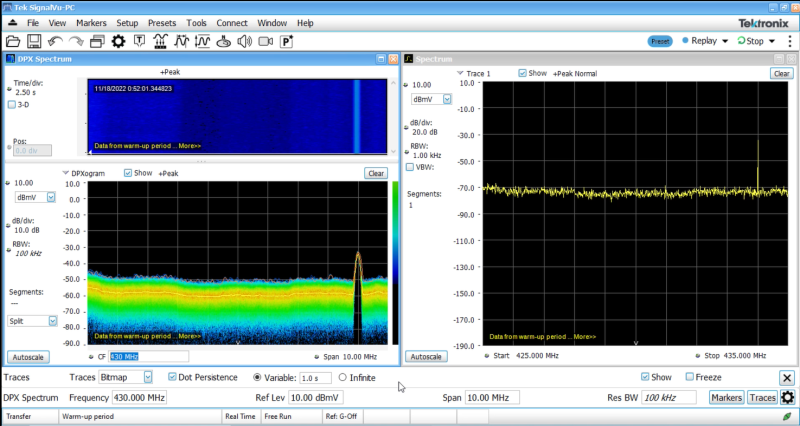This screenshot has height=426, width=800.
Task: Click the open file folder icon
Action: tap(13, 41)
